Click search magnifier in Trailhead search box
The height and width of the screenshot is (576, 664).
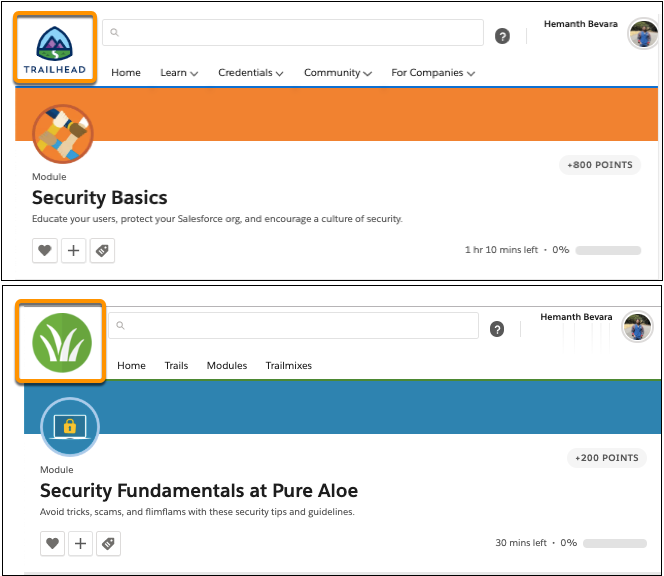(114, 32)
